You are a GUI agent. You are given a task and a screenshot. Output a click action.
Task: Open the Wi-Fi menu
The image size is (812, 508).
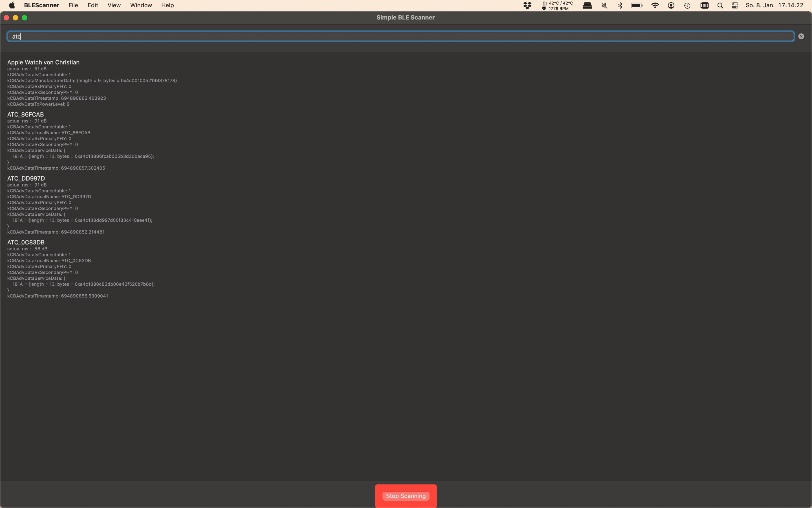(x=655, y=5)
